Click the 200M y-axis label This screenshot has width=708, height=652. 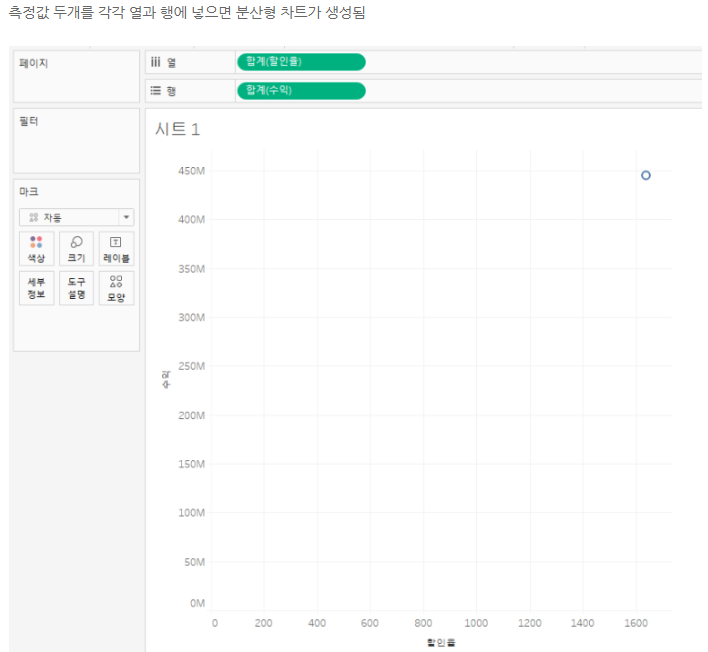coord(191,415)
